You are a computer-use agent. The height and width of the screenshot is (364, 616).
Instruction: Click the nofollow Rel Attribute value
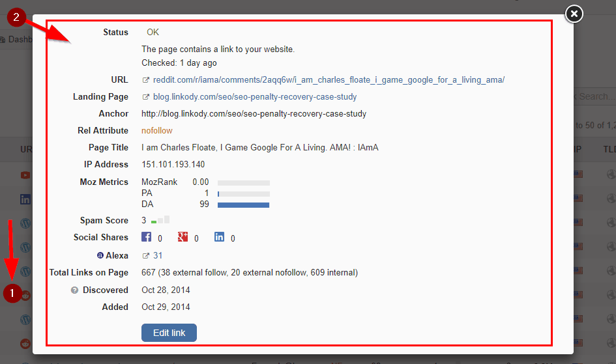[156, 131]
